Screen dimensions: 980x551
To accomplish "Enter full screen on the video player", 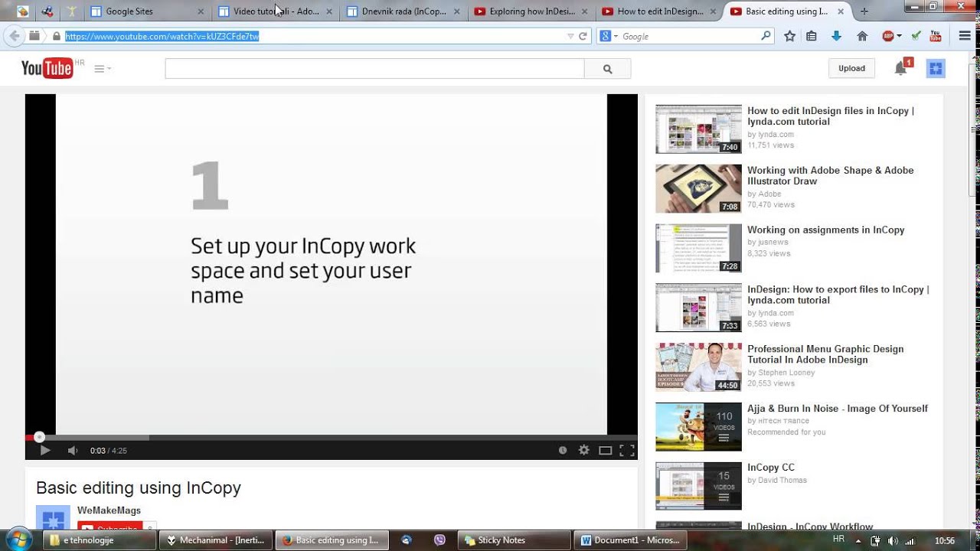I will click(626, 451).
